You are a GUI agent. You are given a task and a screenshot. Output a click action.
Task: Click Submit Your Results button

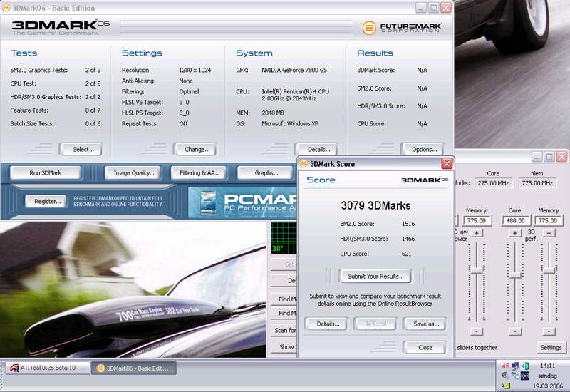click(x=375, y=276)
